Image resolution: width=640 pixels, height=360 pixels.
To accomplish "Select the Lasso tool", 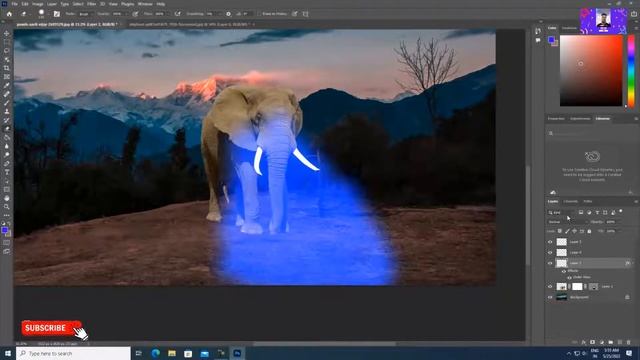I will pos(7,51).
